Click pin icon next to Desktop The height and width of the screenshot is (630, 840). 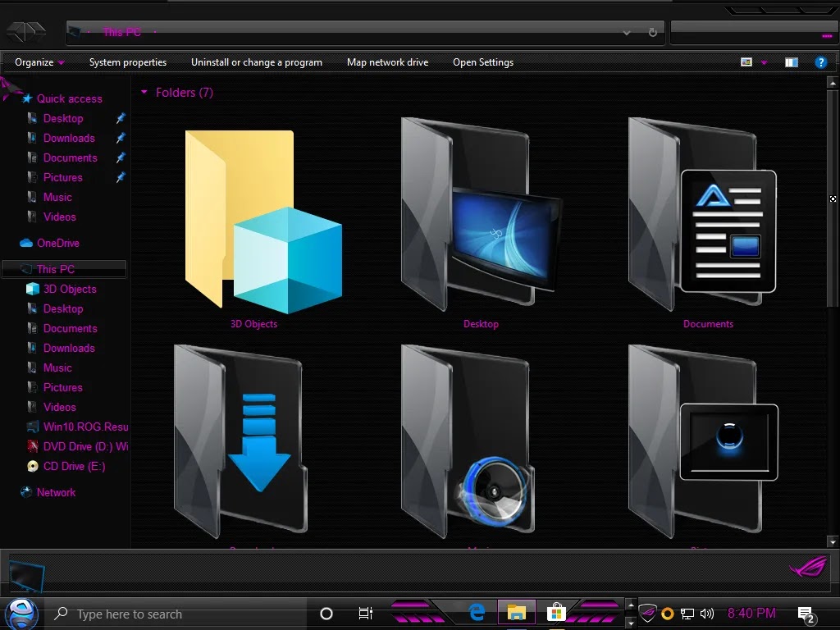point(121,118)
